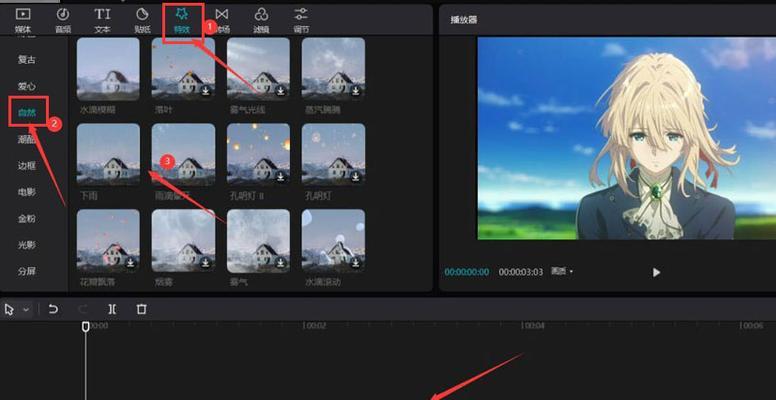The image size is (776, 400).
Task: Click the 00:06 ruler mark
Action: coord(751,326)
